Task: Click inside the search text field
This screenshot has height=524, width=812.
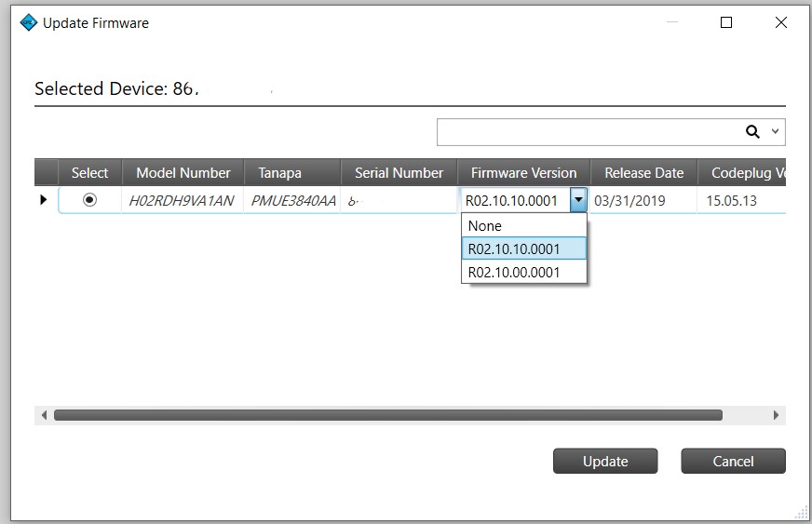Action: (587, 132)
